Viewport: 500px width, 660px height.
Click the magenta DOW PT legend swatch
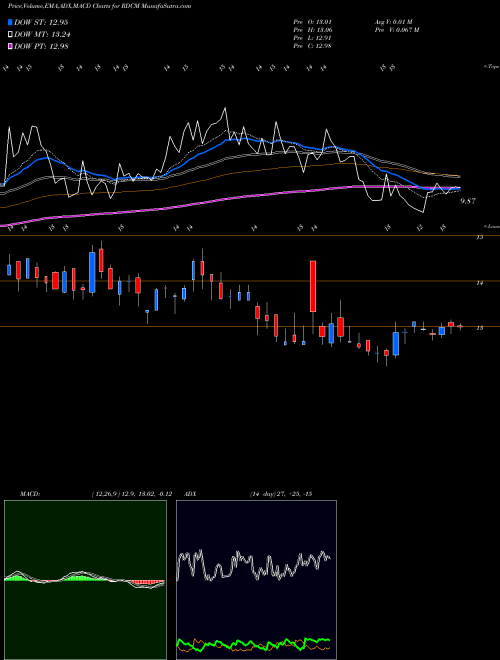[10, 46]
